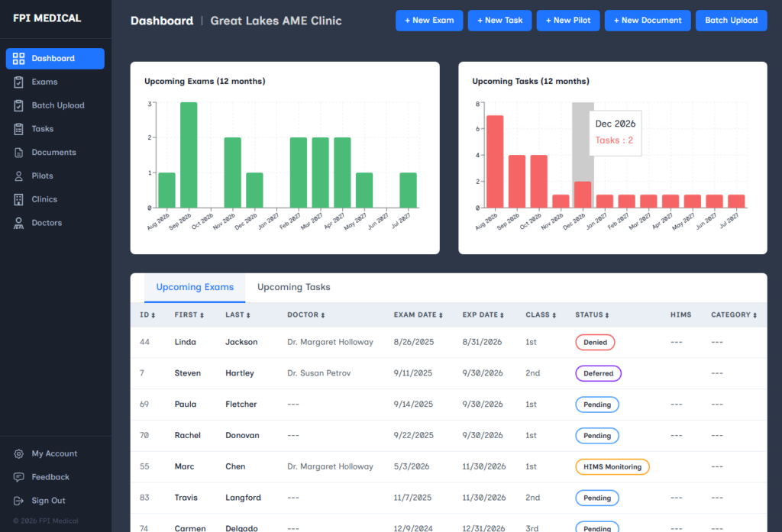
Task: Click exam date 9/22/2025
Action: click(413, 435)
